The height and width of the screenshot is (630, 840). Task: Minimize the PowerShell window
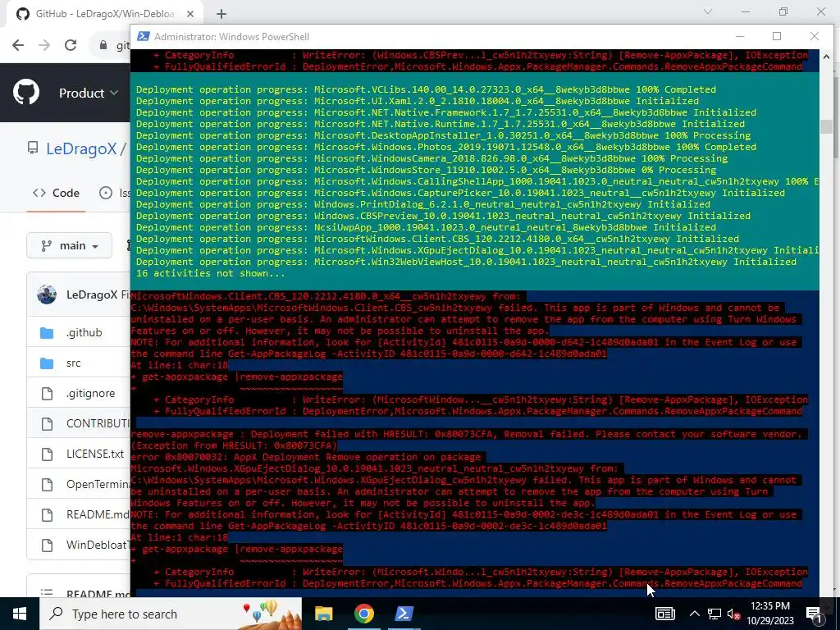click(x=740, y=36)
